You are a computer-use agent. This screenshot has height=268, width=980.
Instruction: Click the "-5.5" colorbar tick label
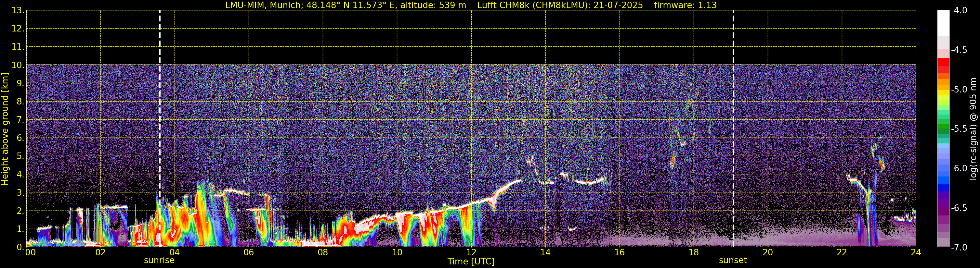pos(959,129)
